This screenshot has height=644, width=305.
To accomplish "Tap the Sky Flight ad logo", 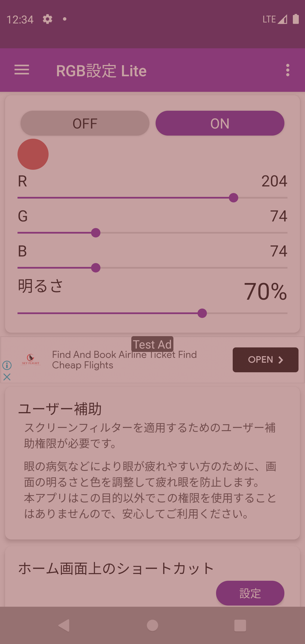I will tap(31, 360).
